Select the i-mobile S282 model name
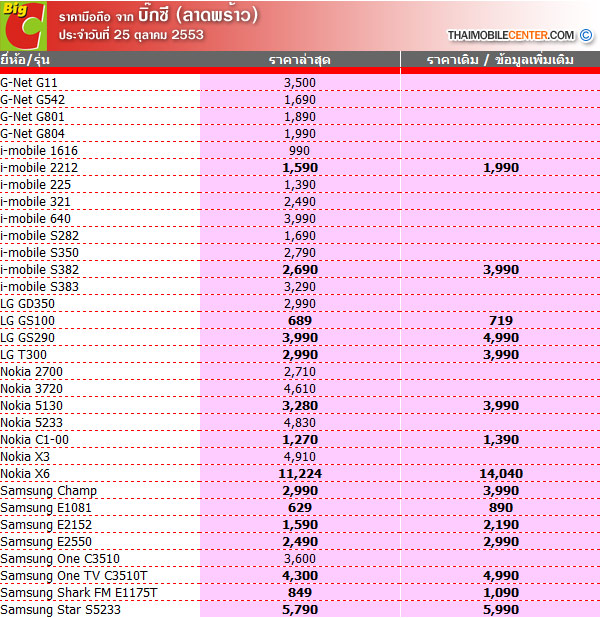 [x=39, y=236]
